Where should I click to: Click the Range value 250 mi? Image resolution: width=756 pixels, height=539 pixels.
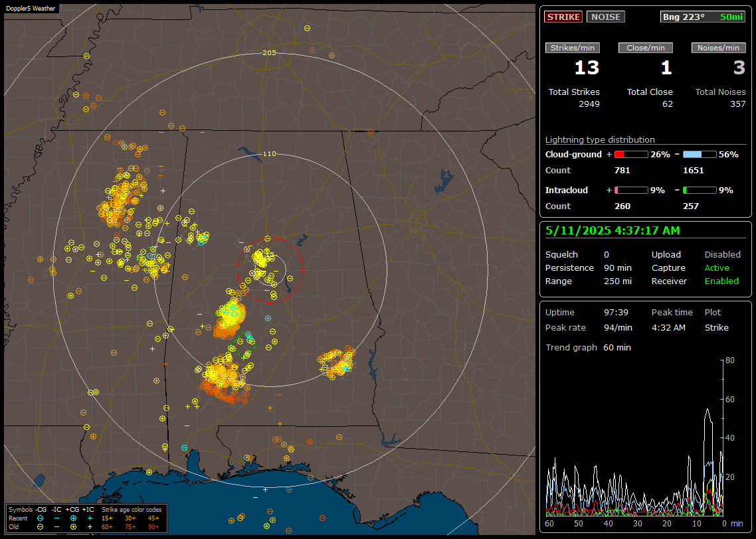coord(618,281)
